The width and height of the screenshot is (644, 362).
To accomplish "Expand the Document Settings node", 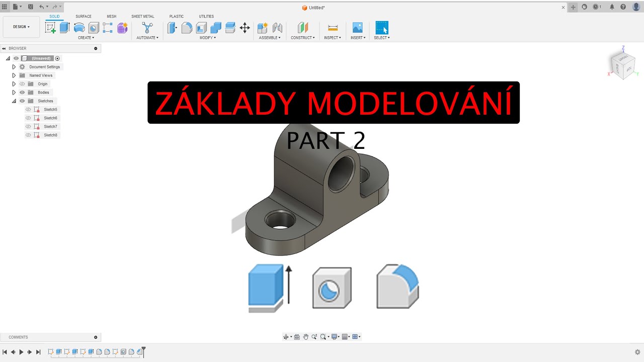I will (14, 67).
